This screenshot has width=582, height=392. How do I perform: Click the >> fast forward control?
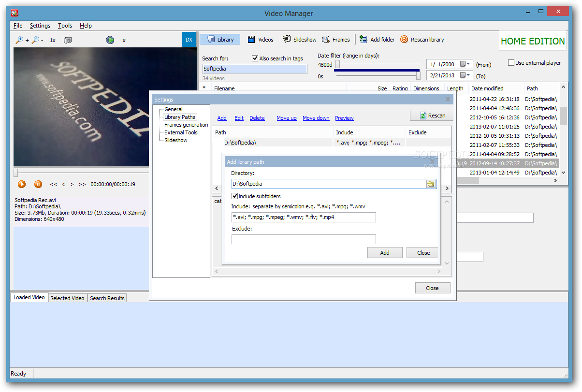[x=82, y=184]
